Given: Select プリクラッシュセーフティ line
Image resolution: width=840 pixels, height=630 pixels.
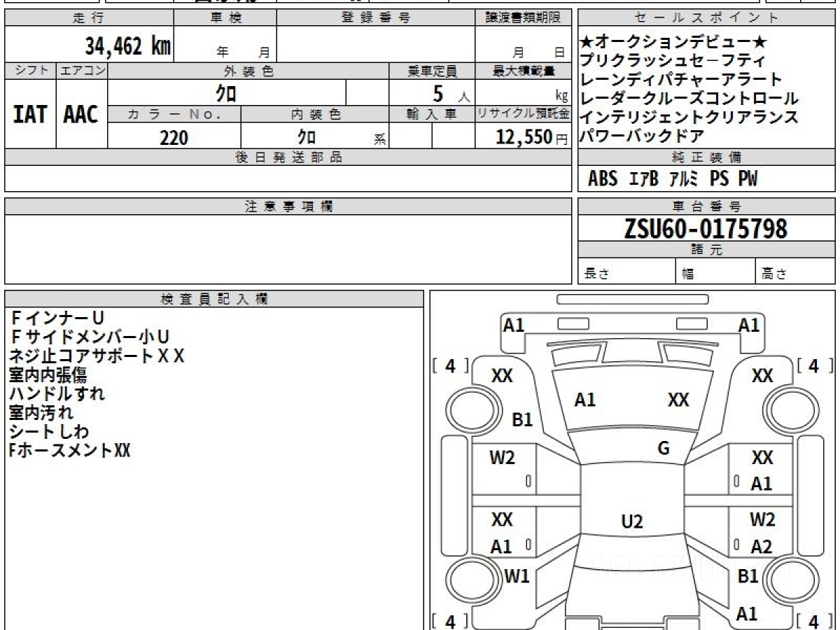Looking at the screenshot, I should (x=673, y=61).
